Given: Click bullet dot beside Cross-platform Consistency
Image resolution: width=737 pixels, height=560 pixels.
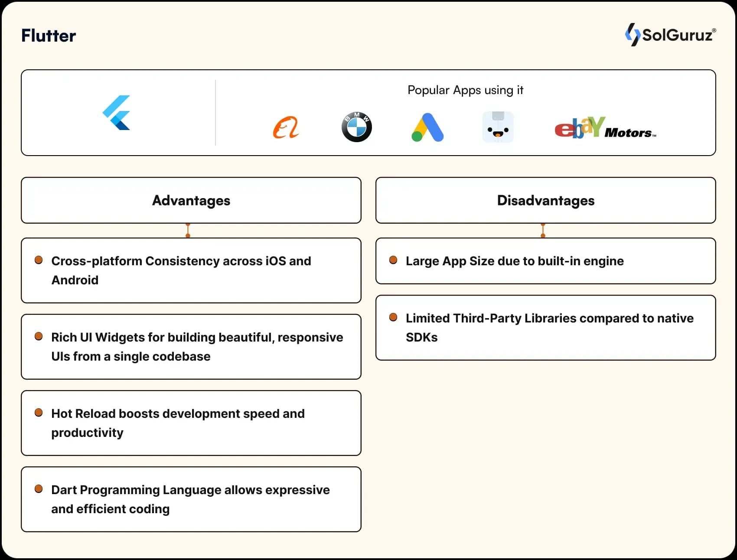Looking at the screenshot, I should pyautogui.click(x=39, y=260).
